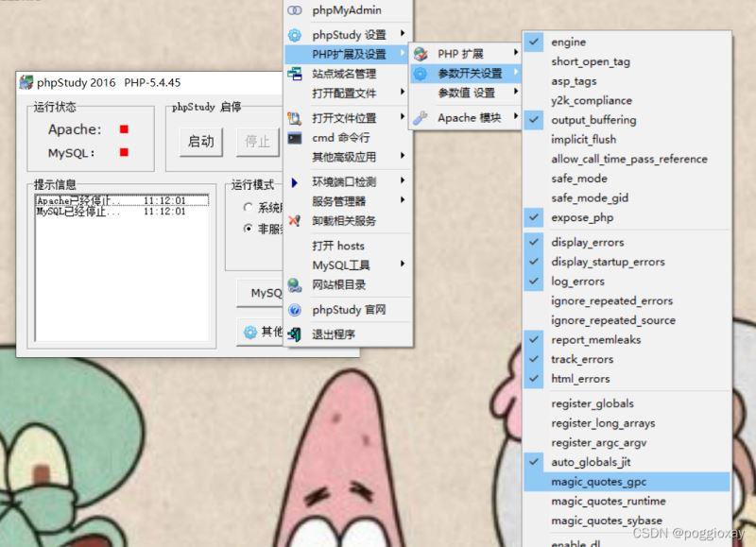Screen dimensions: 756x547
Task: Expand the 参数值 设置 submenu arrow
Action: [516, 93]
